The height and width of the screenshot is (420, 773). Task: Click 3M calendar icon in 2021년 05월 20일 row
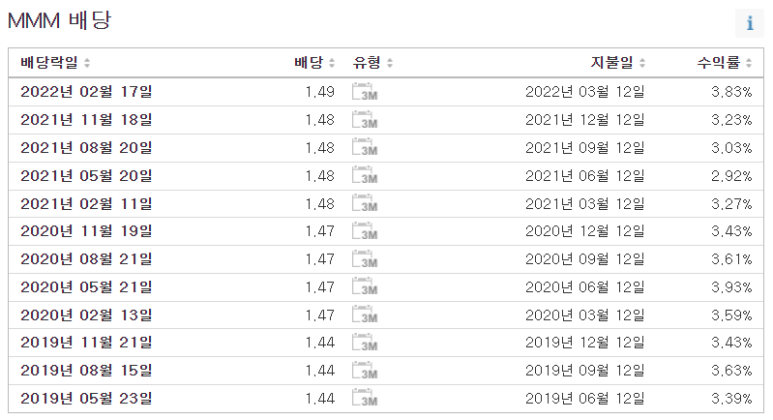pyautogui.click(x=365, y=176)
